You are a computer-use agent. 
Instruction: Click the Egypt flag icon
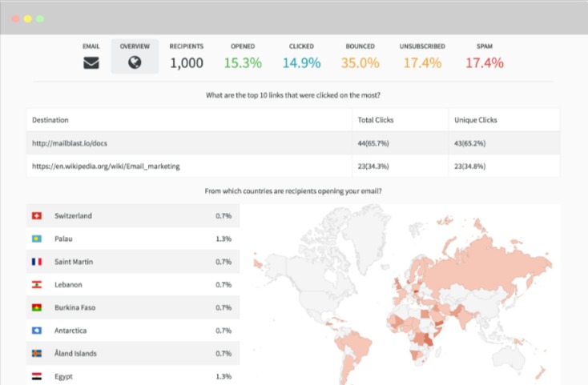pyautogui.click(x=37, y=376)
